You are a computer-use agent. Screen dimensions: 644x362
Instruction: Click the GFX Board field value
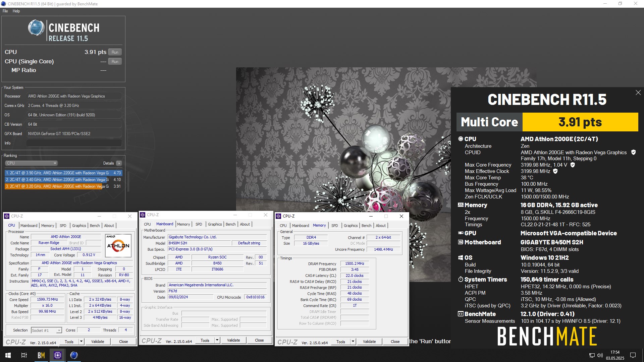[x=74, y=134]
